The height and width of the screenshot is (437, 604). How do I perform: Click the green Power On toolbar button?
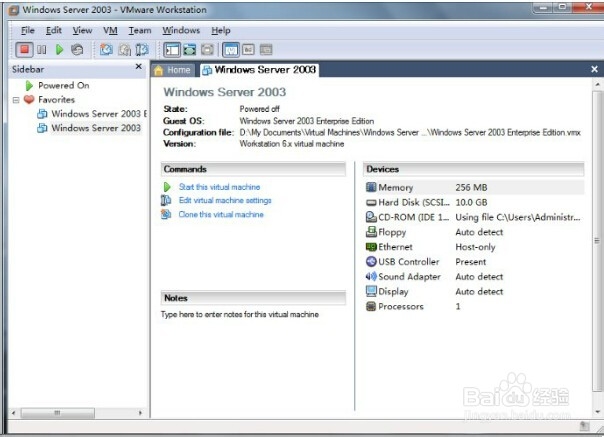[x=59, y=50]
